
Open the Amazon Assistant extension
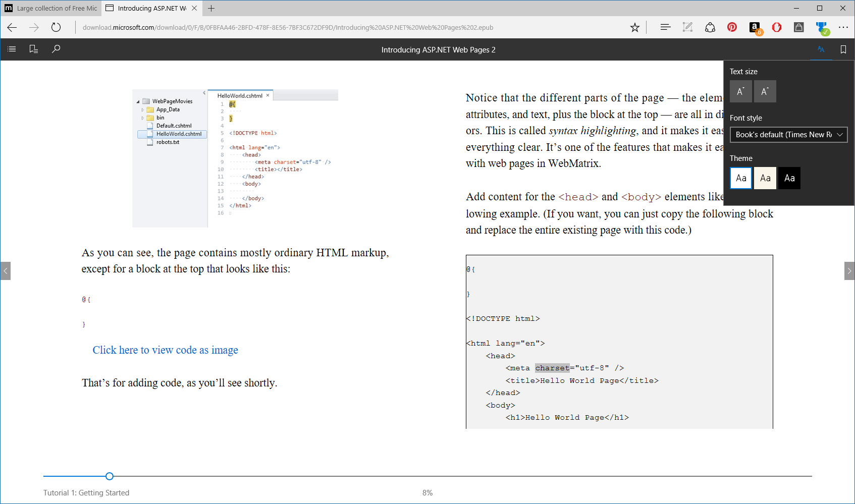(x=754, y=27)
